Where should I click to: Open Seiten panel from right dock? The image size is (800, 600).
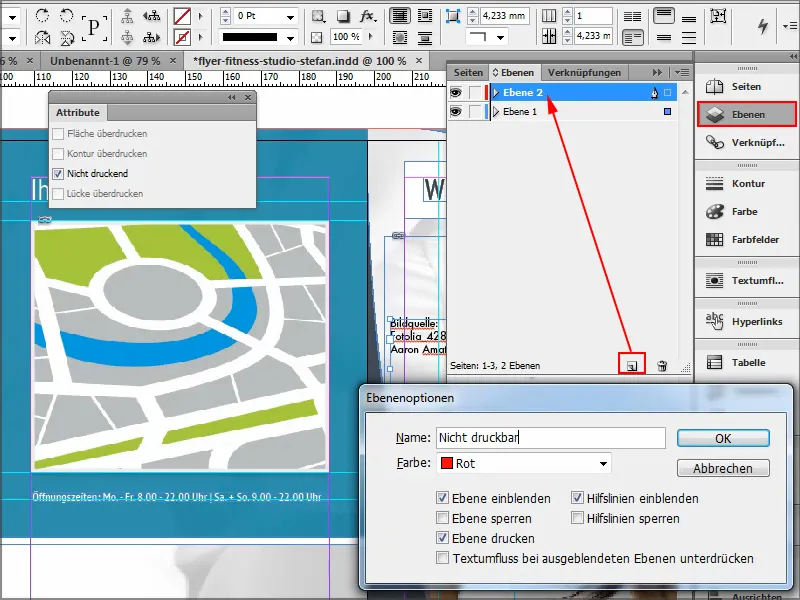pos(746,87)
